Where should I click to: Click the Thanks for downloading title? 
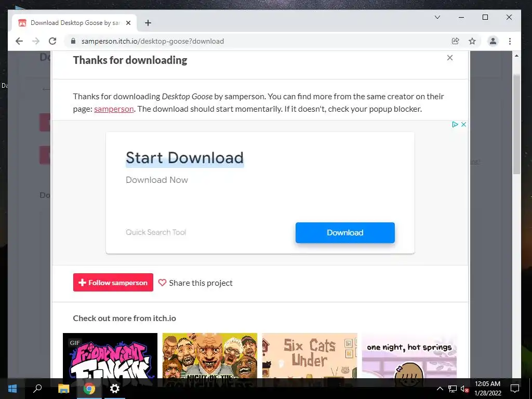pos(130,60)
